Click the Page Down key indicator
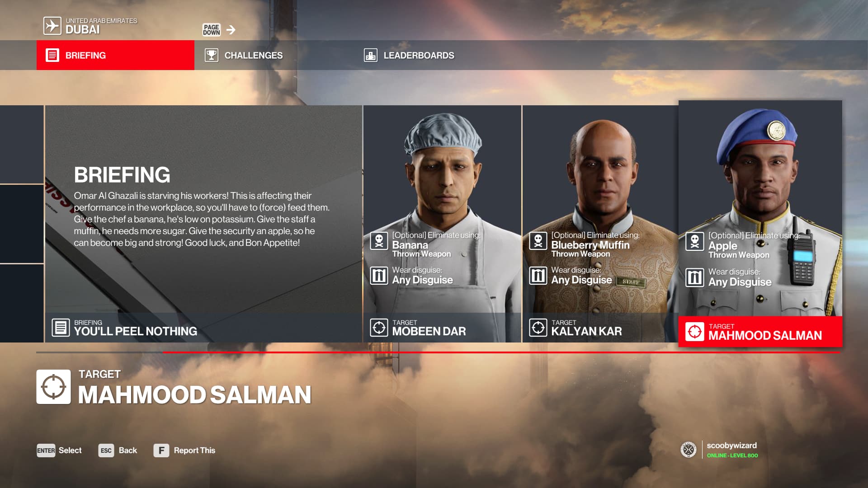This screenshot has height=488, width=868. click(x=211, y=30)
